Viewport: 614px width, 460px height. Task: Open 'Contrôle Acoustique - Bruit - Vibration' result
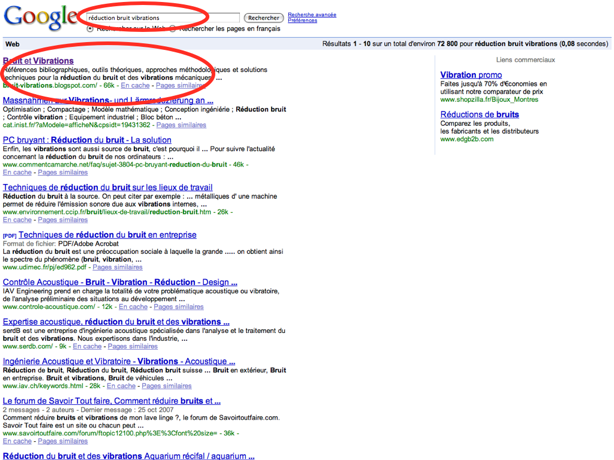pos(120,282)
